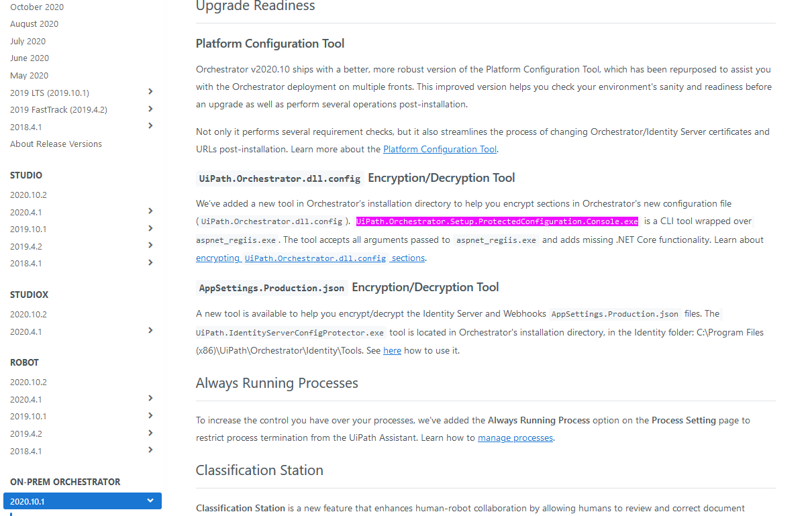The width and height of the screenshot is (812, 516).
Task: Expand Robot 2019.4.2 chevron
Action: (x=150, y=433)
